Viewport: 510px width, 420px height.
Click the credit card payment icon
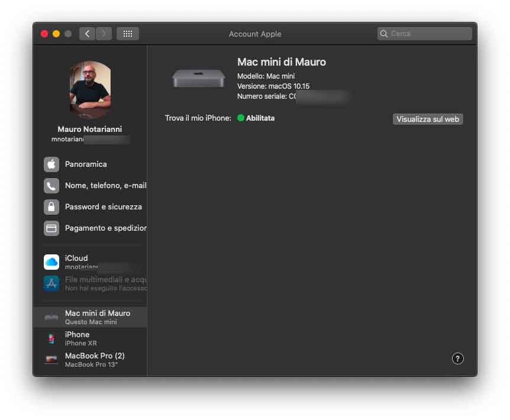[x=51, y=228]
